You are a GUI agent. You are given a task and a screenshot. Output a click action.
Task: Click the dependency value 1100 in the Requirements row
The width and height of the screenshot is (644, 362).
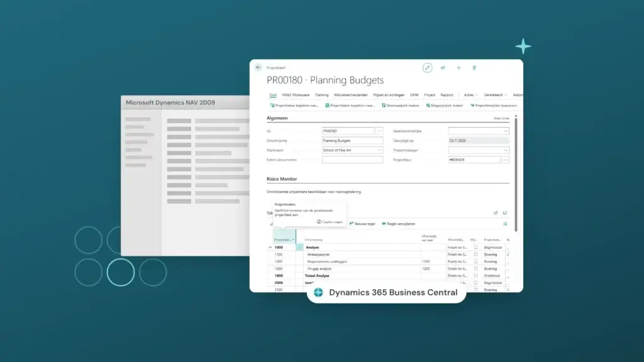[426, 261]
